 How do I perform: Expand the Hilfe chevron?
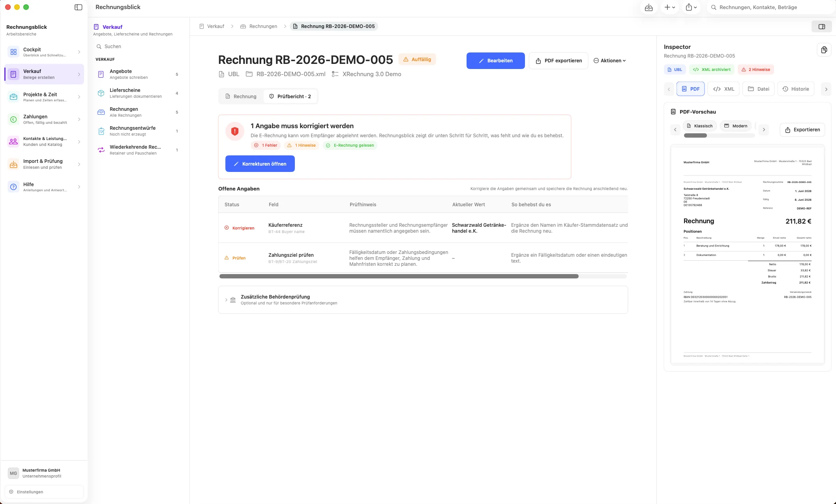[x=79, y=187]
